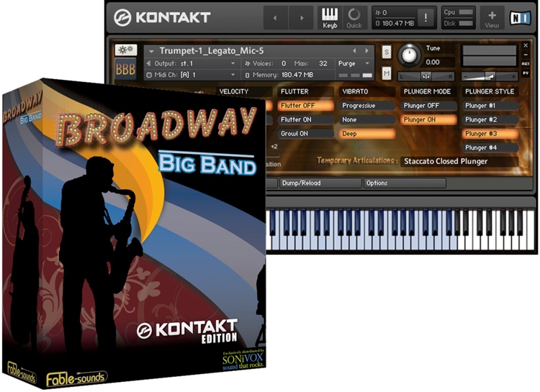Mute the Trumpet instrument with M
540x392 pixels.
pos(387,73)
